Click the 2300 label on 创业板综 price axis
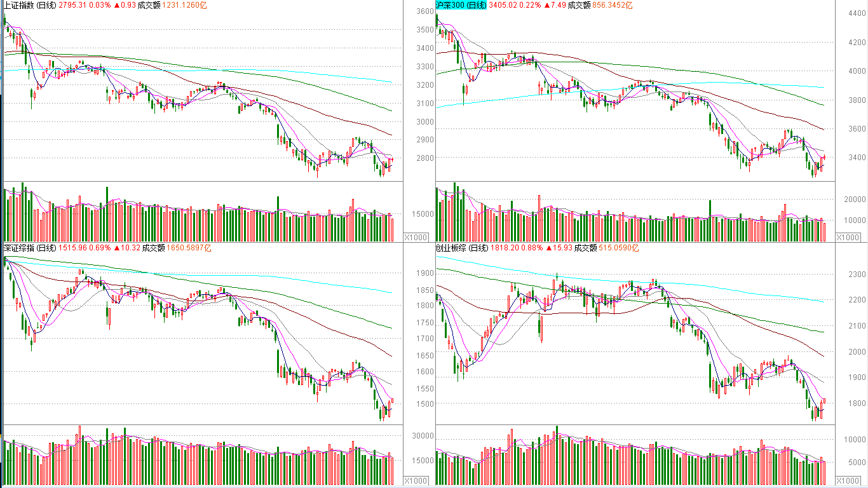868x488 pixels. (x=858, y=274)
